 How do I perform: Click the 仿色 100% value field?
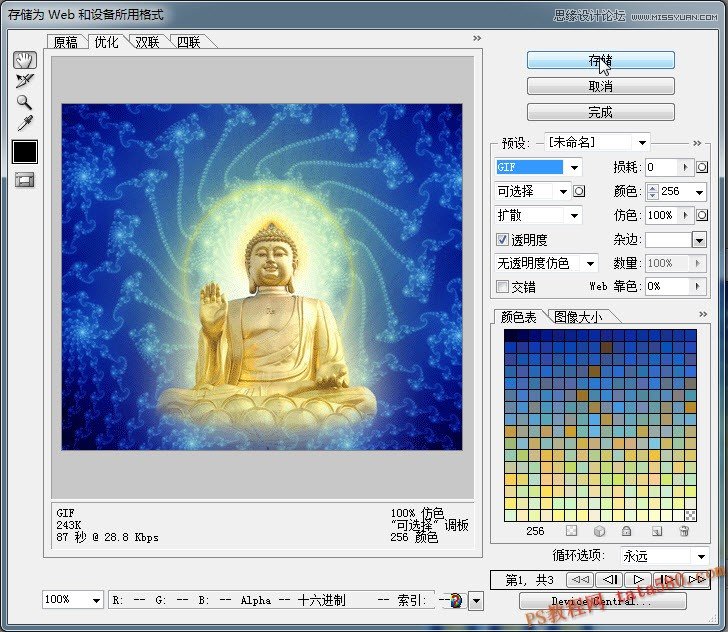(663, 215)
